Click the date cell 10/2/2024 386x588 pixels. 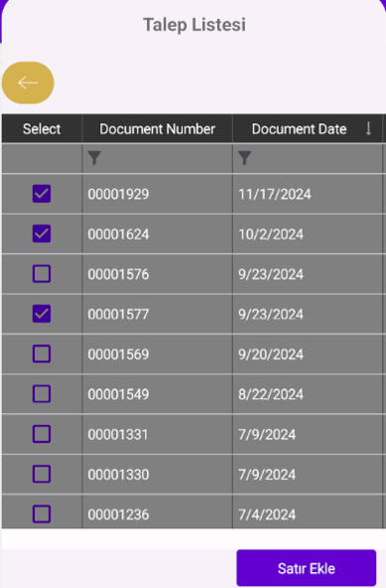[x=308, y=234]
